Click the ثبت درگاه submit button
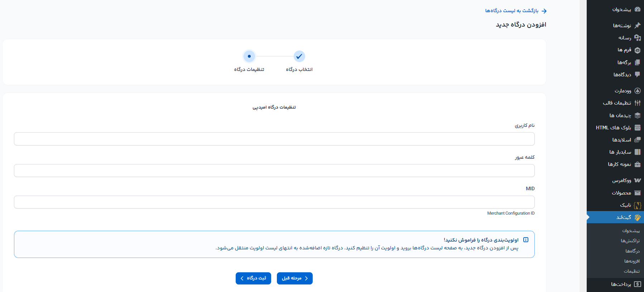 point(253,278)
